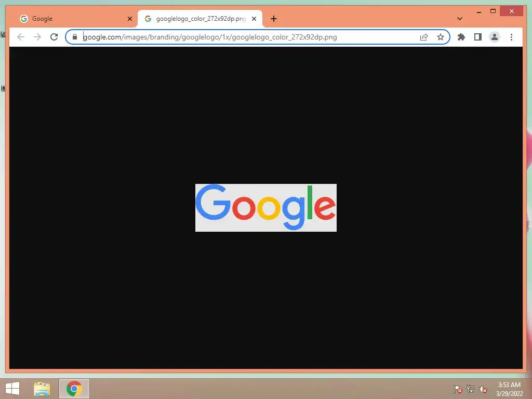
Task: Go forward to the next page
Action: click(37, 37)
